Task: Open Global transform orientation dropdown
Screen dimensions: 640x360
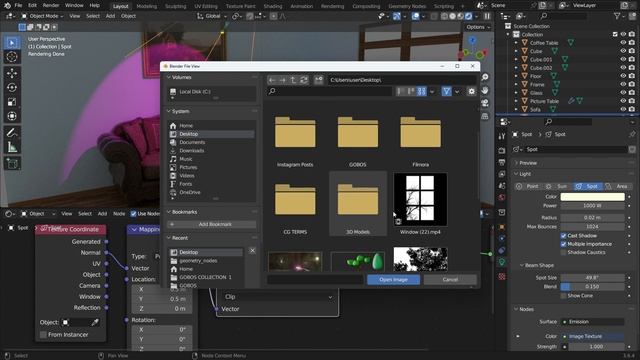Action: point(211,16)
